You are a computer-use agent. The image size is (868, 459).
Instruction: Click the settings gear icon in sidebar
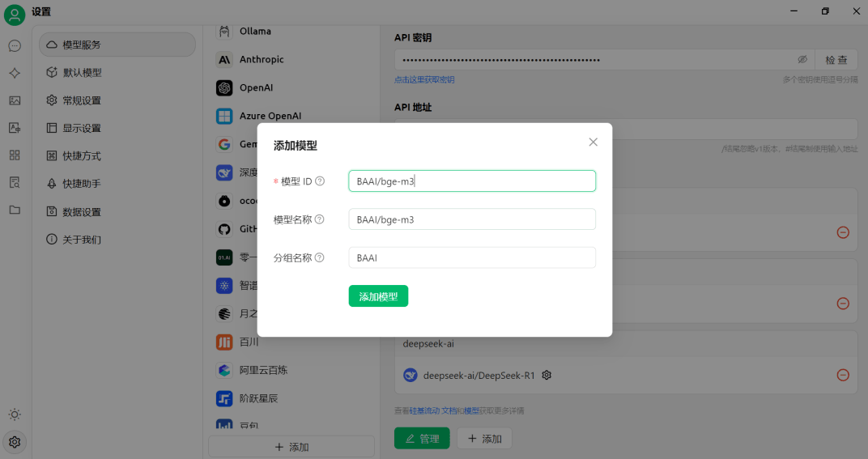pos(15,442)
